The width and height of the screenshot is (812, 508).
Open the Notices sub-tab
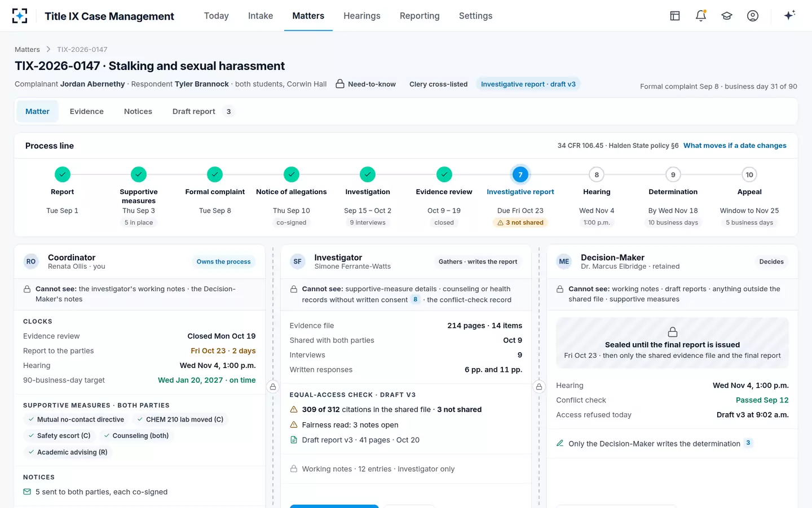[x=138, y=112]
